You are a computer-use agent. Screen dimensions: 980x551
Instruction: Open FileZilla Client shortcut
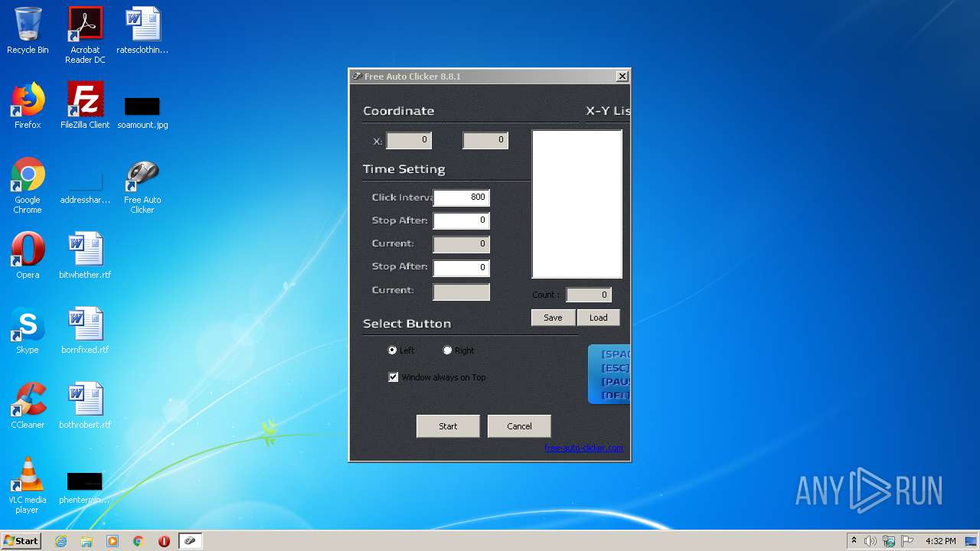85,106
